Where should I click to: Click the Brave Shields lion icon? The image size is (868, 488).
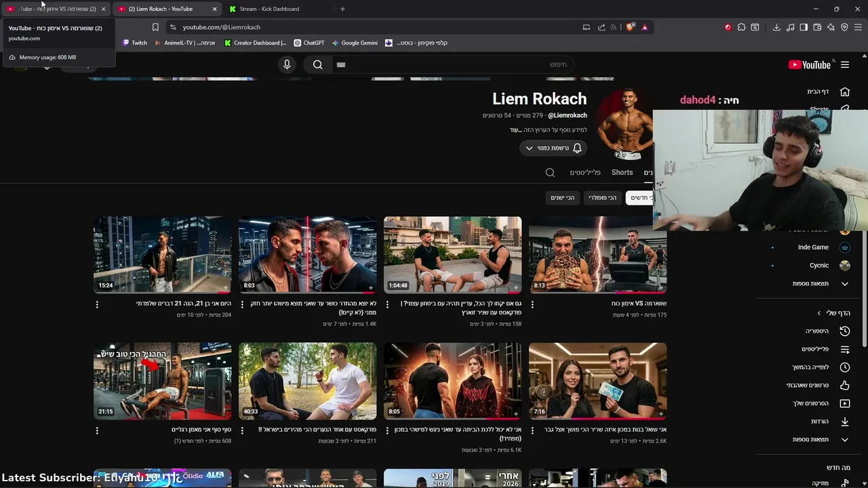pos(630,27)
